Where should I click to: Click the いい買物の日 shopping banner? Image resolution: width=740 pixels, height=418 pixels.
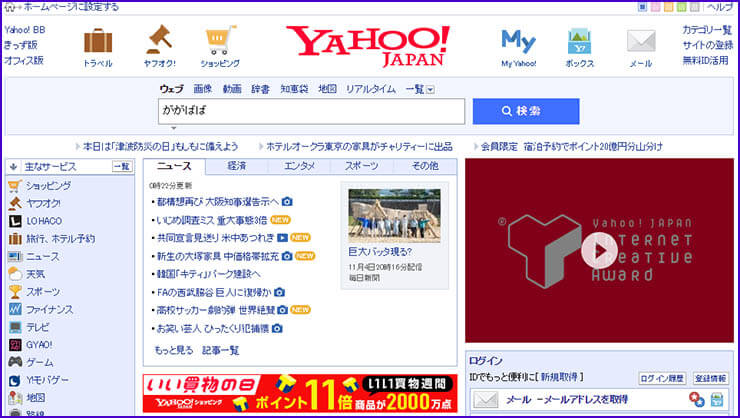(x=300, y=393)
